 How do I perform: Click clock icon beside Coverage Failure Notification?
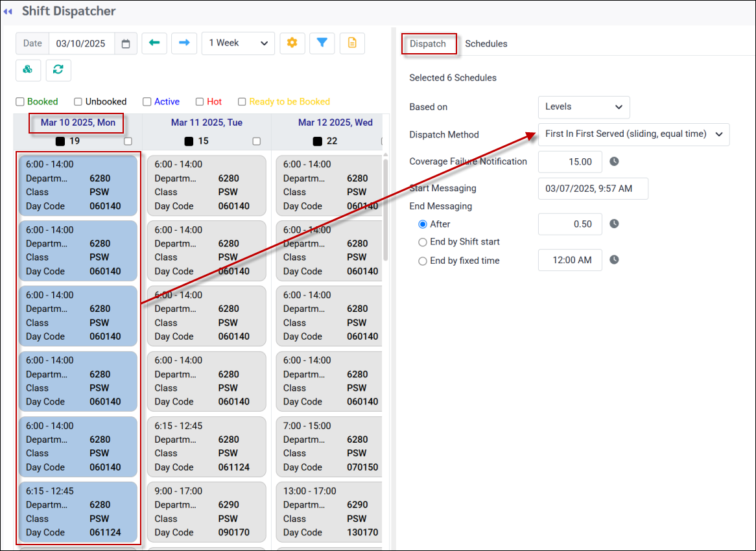(x=614, y=161)
